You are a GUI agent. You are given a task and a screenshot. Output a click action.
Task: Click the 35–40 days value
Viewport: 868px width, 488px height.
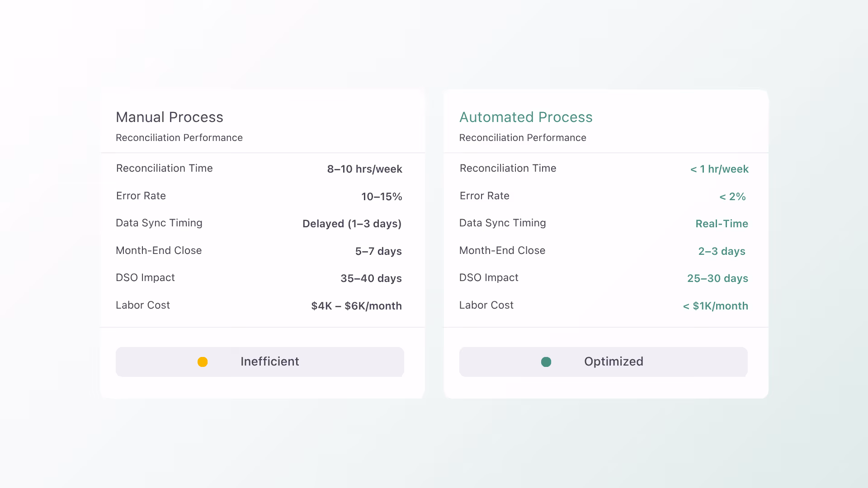[x=371, y=278]
